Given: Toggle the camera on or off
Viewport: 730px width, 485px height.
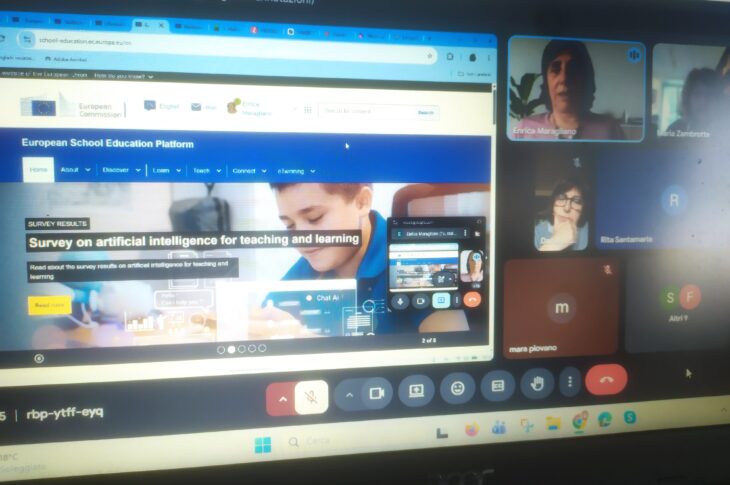Looking at the screenshot, I should pos(376,393).
